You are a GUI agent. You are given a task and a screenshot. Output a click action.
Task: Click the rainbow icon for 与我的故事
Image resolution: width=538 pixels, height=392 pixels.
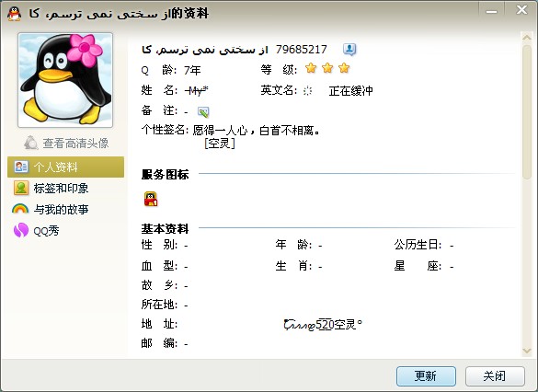[x=20, y=209]
